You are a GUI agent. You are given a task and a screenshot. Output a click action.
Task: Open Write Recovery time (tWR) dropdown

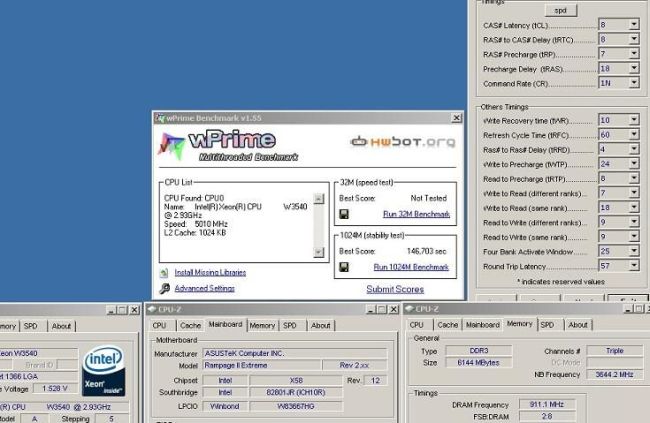click(x=634, y=120)
